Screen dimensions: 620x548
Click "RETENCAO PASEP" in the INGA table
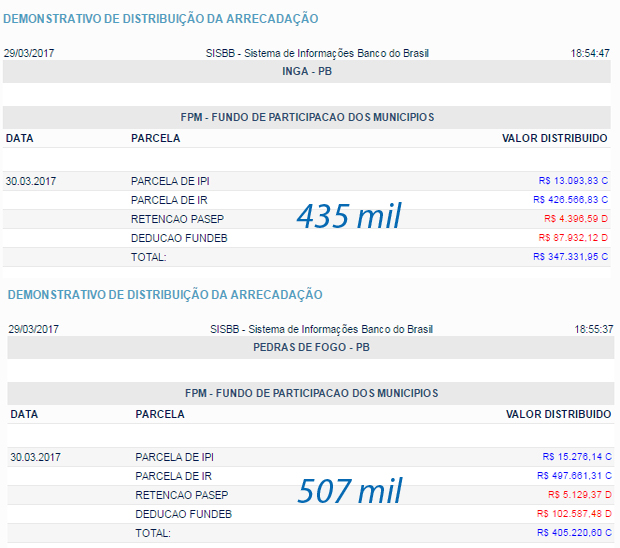[x=178, y=219]
